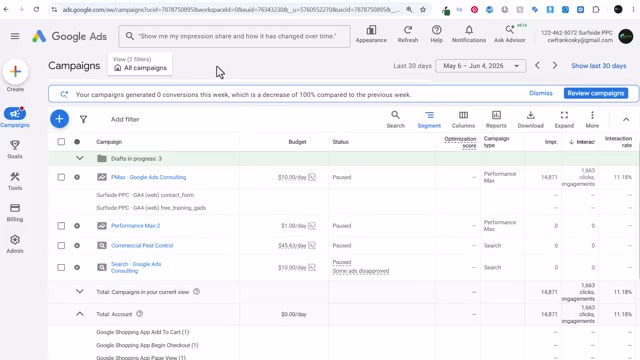Image resolution: width=640 pixels, height=360 pixels.
Task: Check the Search - Google Ads Consulting row
Action: pyautogui.click(x=61, y=267)
